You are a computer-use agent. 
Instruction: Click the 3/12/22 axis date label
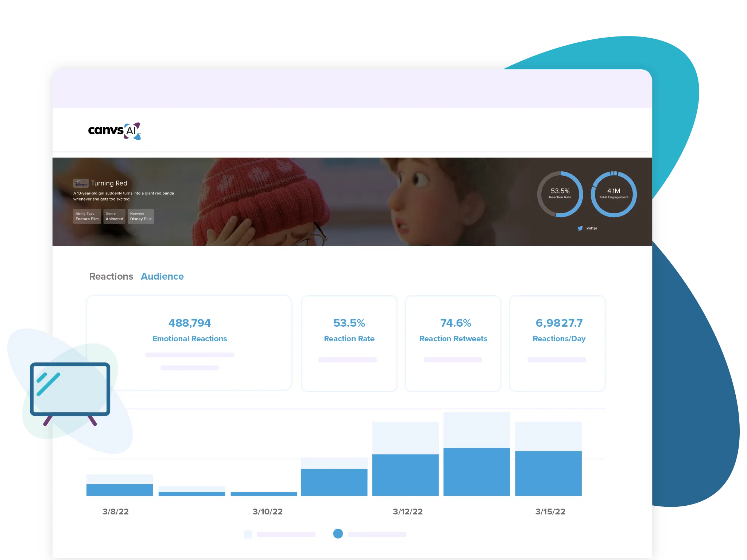408,512
